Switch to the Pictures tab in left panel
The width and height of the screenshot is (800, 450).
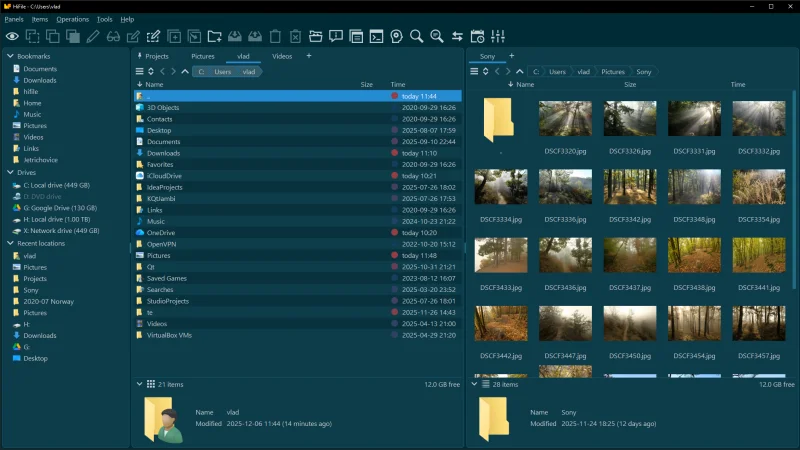point(203,56)
